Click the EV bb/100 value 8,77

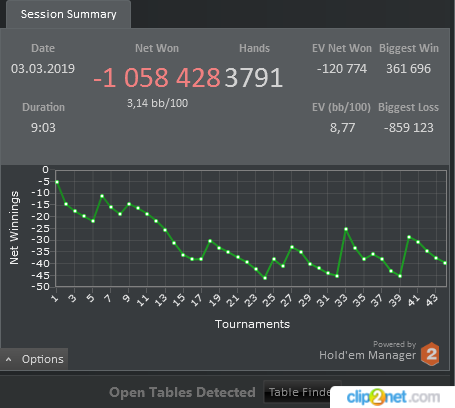342,128
